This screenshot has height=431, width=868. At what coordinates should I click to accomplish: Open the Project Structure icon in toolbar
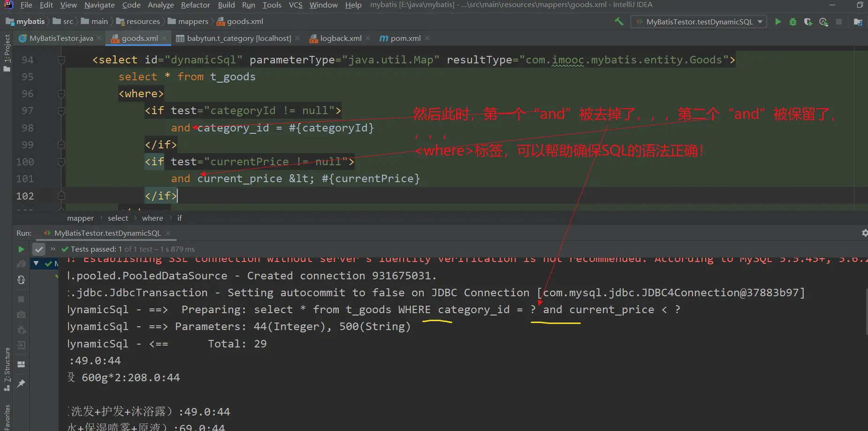click(x=858, y=22)
